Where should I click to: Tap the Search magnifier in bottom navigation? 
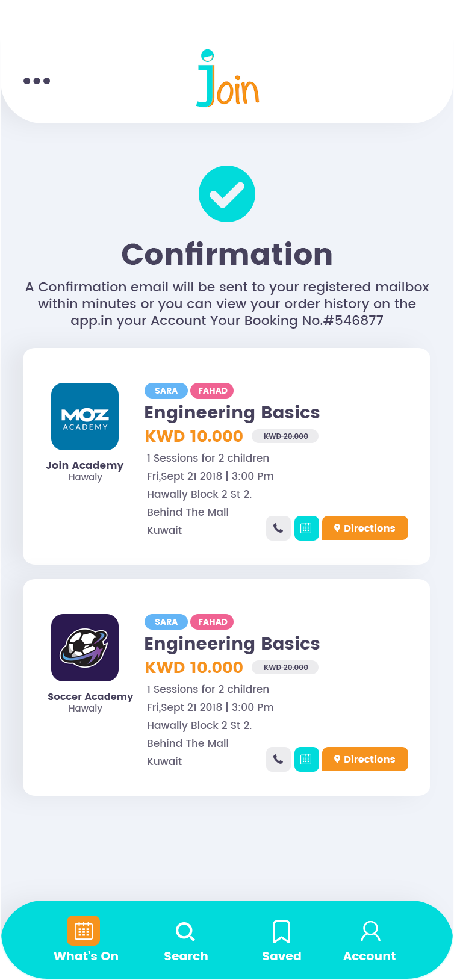tap(185, 931)
